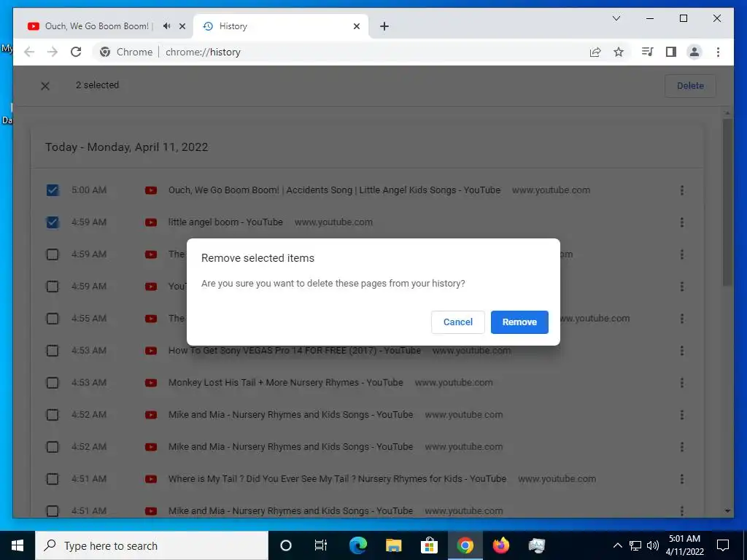The image size is (747, 560).
Task: Open the Monkey Lost His Tail history link
Action: coord(285,382)
